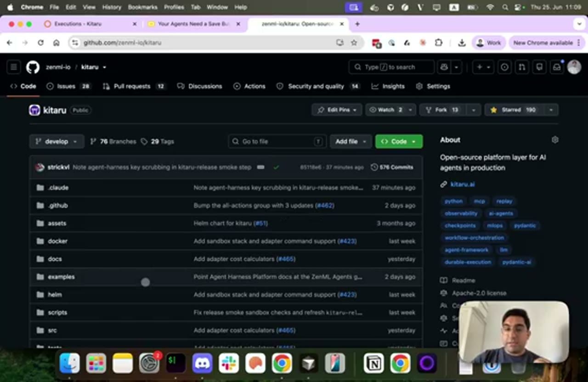Switch to the Pull requests tab
This screenshot has width=588, height=382.
(134, 86)
